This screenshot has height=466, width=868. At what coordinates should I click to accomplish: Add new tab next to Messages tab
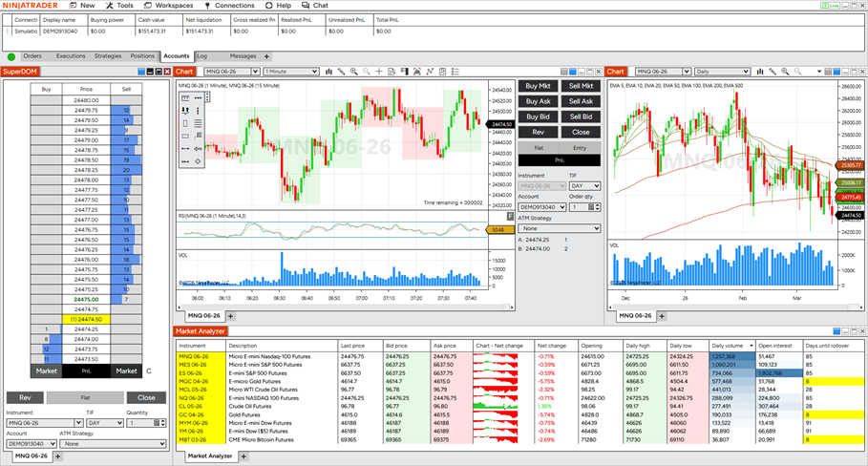click(x=266, y=56)
